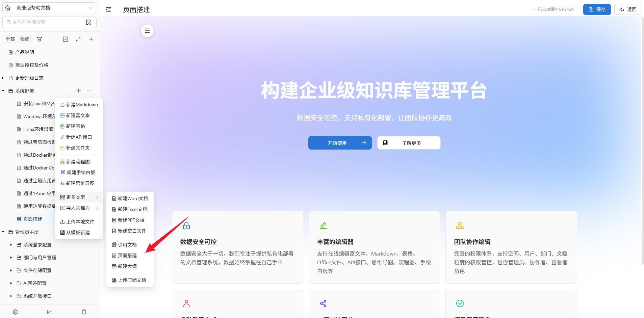
Task: Collapse the 管理员手册 folder
Action: 3,232
